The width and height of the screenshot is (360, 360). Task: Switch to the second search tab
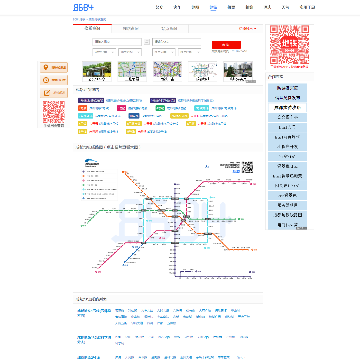(131, 29)
